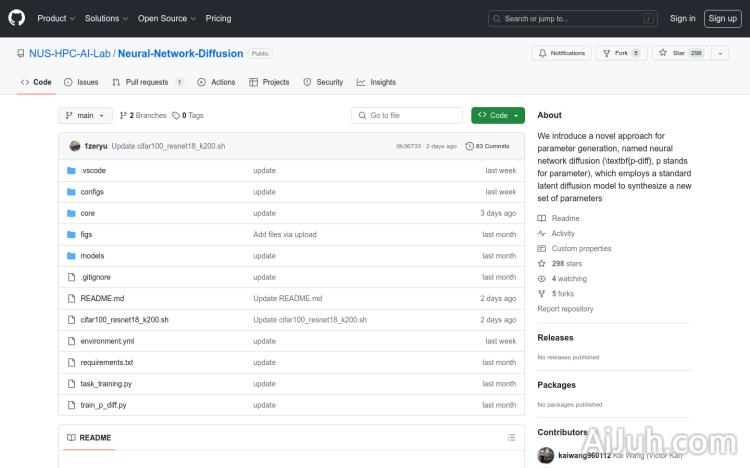Open train_p_diff.py file
Viewport: 750px width, 468px height.
point(103,405)
